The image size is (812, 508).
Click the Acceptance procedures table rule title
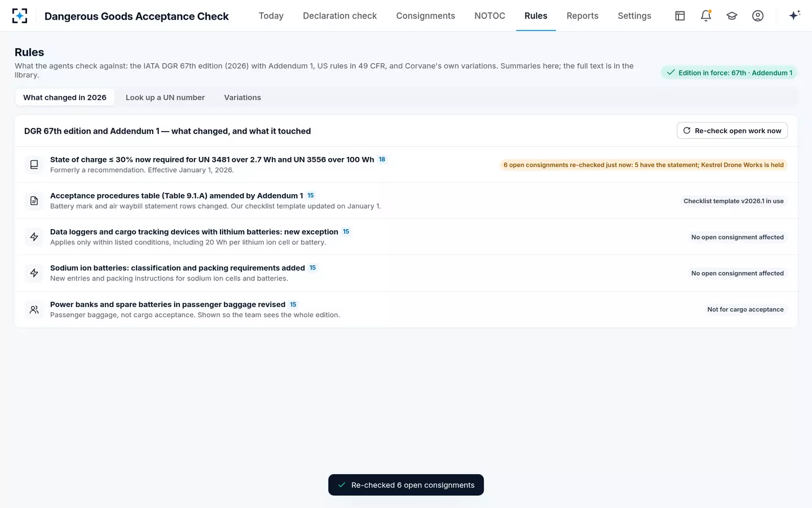click(176, 196)
